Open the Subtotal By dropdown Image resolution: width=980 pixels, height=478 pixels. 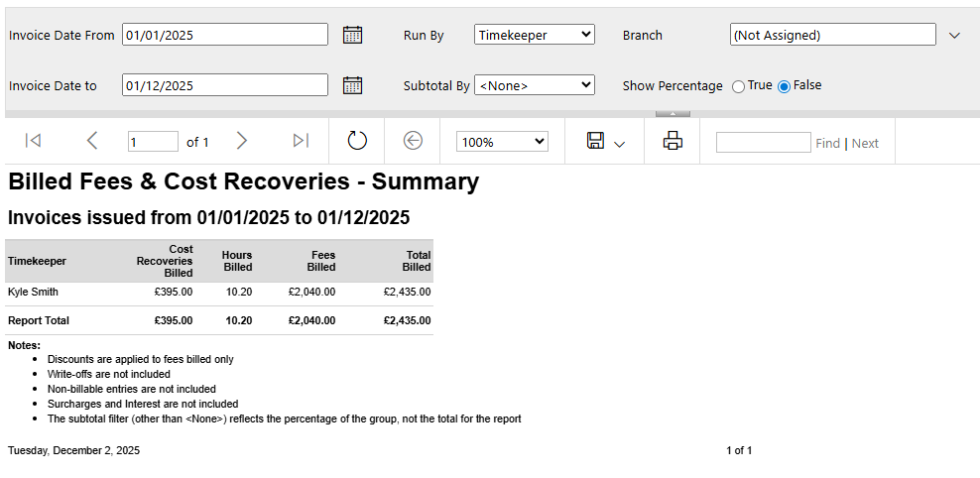point(534,85)
